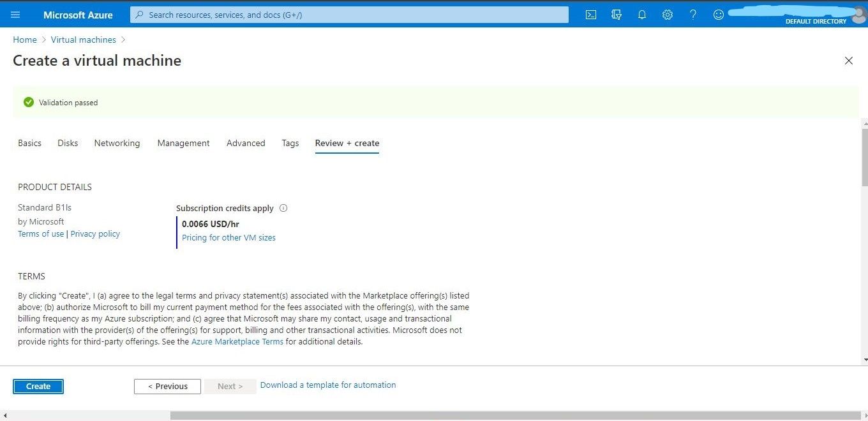Image resolution: width=868 pixels, height=421 pixels.
Task: Select the Tags tab
Action: [290, 143]
